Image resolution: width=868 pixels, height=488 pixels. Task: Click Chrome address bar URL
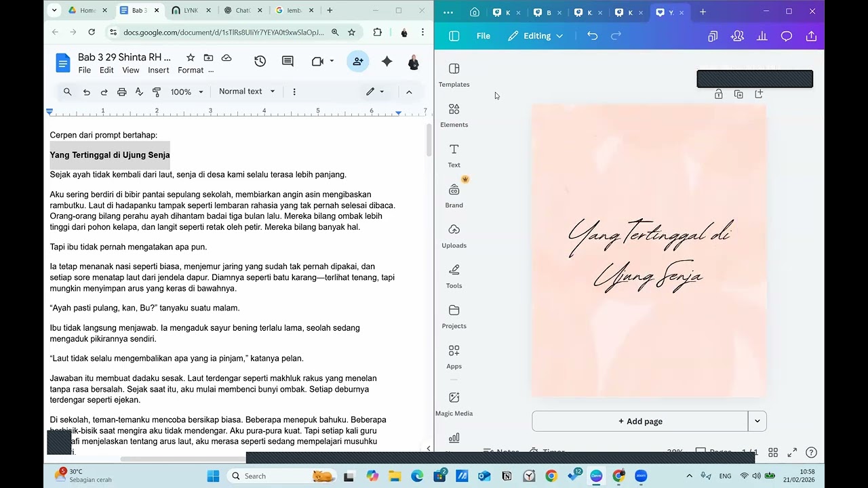pos(224,32)
